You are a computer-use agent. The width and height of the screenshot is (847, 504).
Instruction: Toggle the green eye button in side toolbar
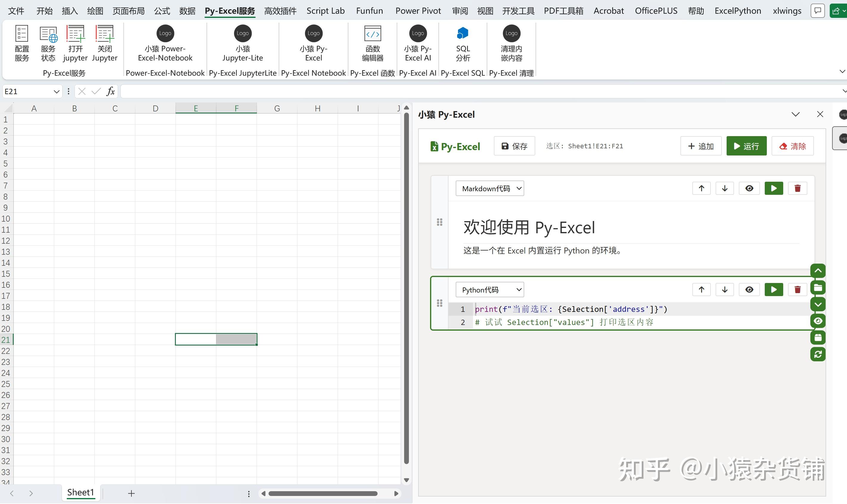pyautogui.click(x=818, y=321)
